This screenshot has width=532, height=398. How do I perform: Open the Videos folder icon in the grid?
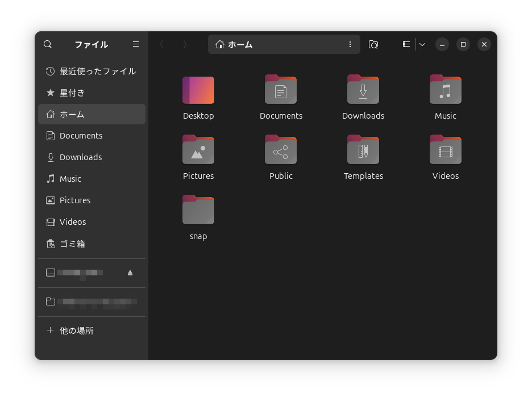coord(446,150)
